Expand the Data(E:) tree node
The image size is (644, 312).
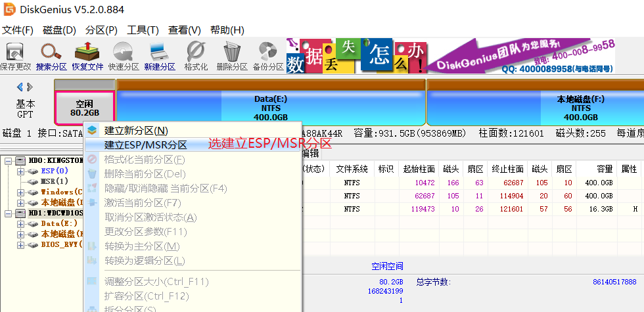(20, 224)
